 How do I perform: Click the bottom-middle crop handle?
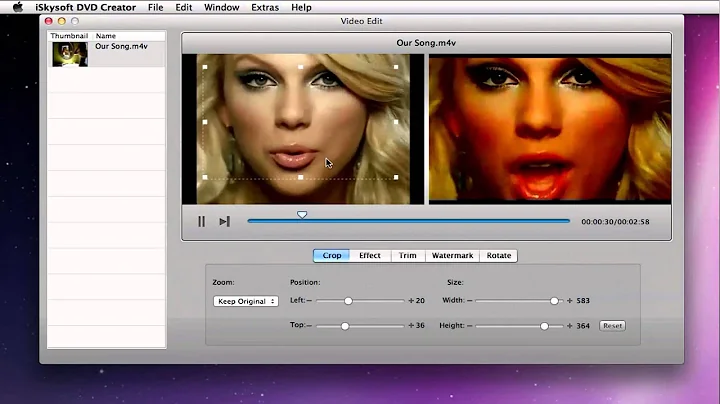[300, 177]
